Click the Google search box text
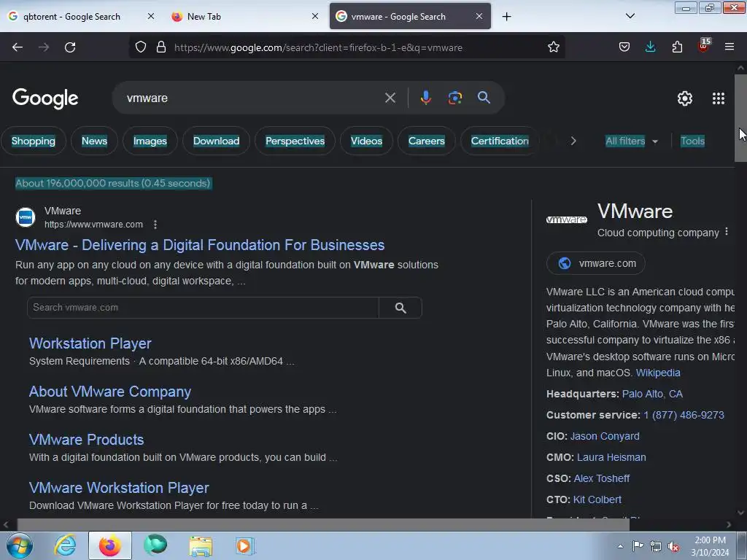The image size is (747, 560). pos(147,98)
